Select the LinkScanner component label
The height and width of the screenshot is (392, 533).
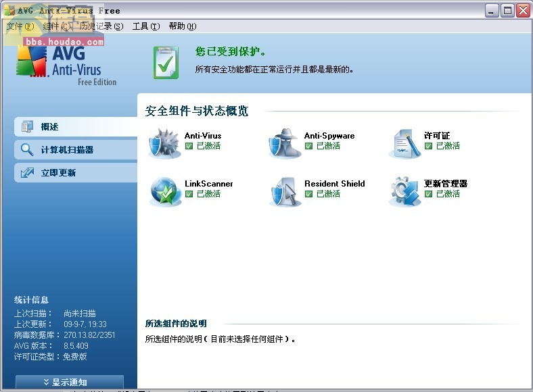[209, 184]
